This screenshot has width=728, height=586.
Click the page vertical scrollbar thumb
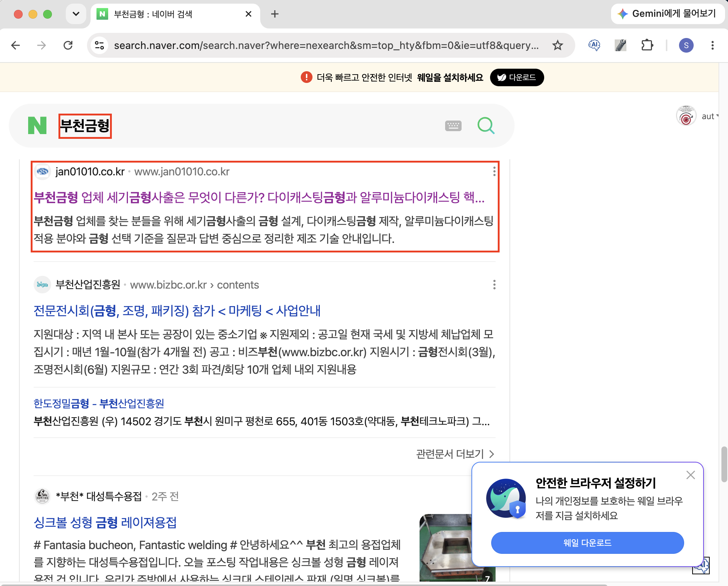point(724,464)
